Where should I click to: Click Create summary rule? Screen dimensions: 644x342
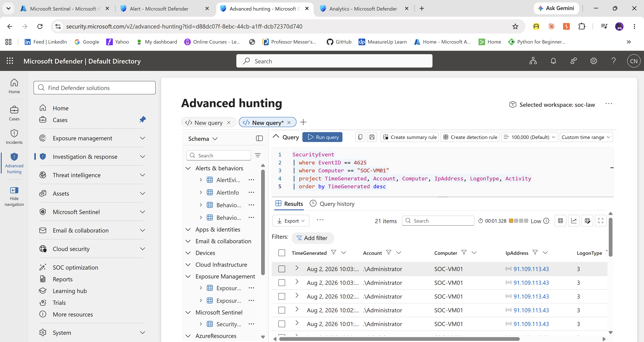pos(410,137)
